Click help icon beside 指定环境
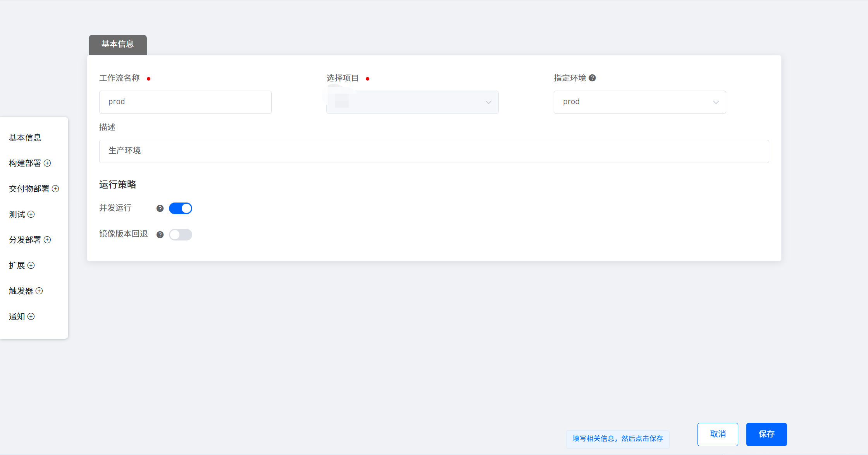Image resolution: width=868 pixels, height=455 pixels. (592, 78)
